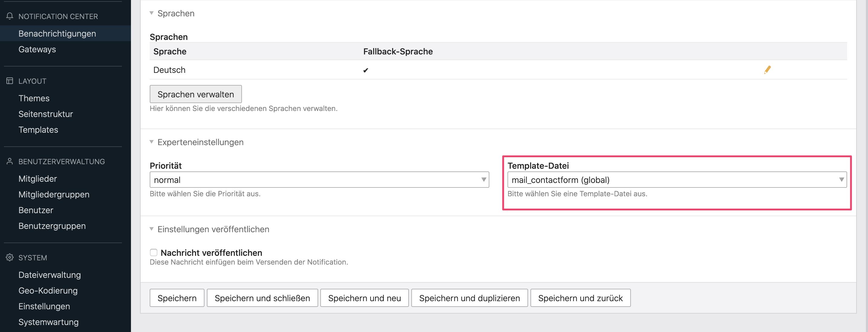Collapse the Sprachen section
868x332 pixels.
pos(151,13)
